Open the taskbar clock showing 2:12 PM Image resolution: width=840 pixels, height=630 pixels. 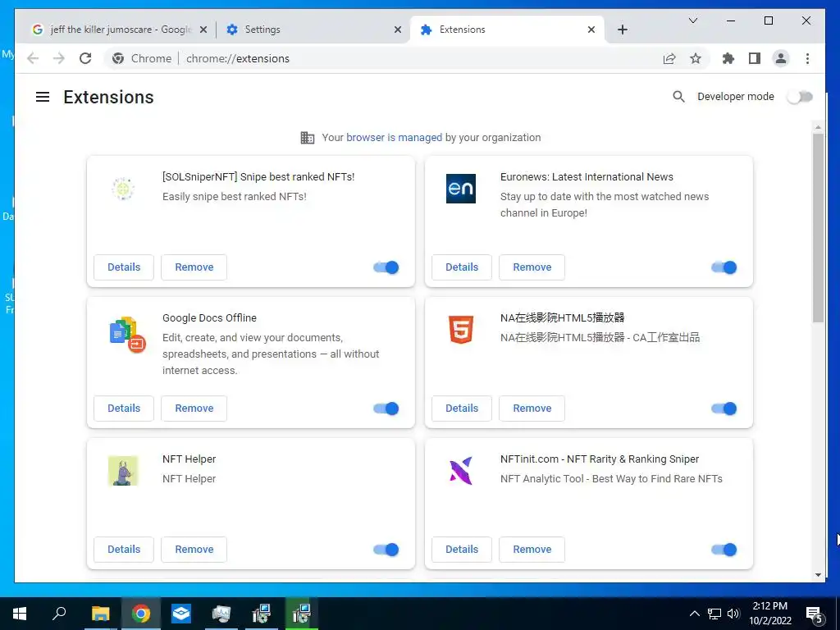click(769, 614)
